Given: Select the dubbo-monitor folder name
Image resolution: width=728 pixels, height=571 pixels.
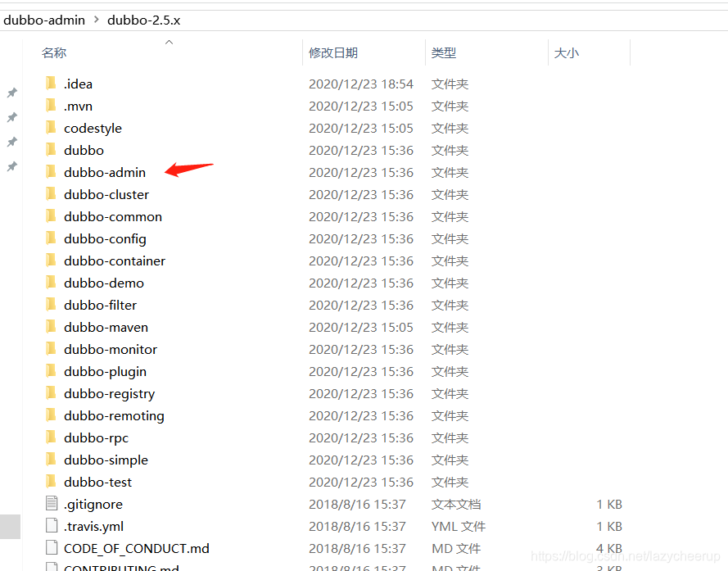Looking at the screenshot, I should 111,349.
